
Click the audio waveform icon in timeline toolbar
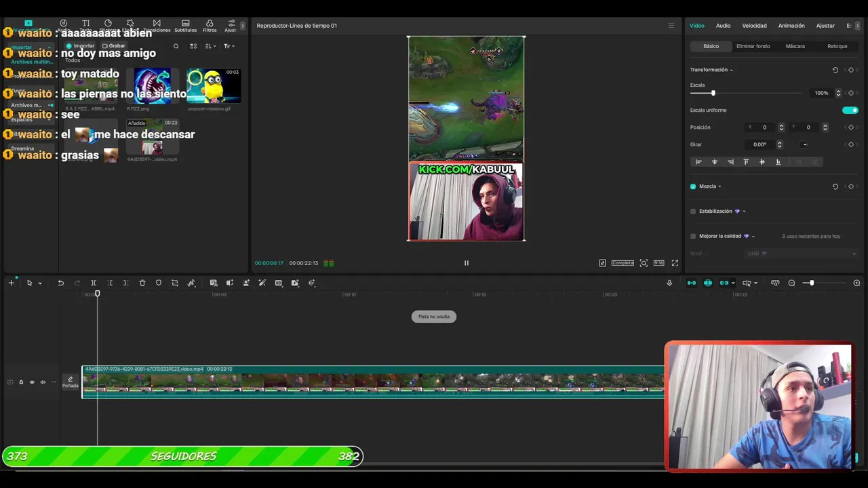[x=311, y=283]
